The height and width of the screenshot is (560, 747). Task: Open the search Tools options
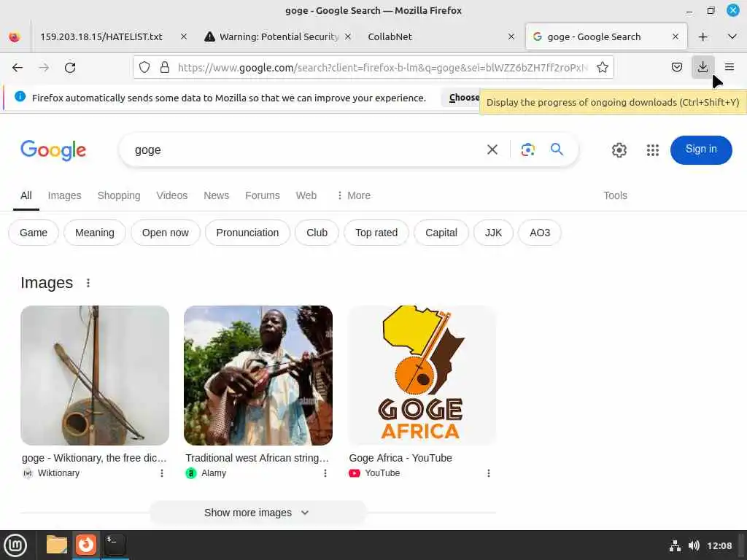pyautogui.click(x=615, y=195)
